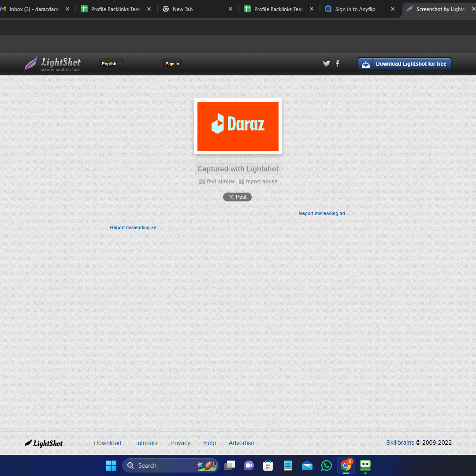Click the X Post share button
This screenshot has width=476, height=476.
(x=237, y=197)
